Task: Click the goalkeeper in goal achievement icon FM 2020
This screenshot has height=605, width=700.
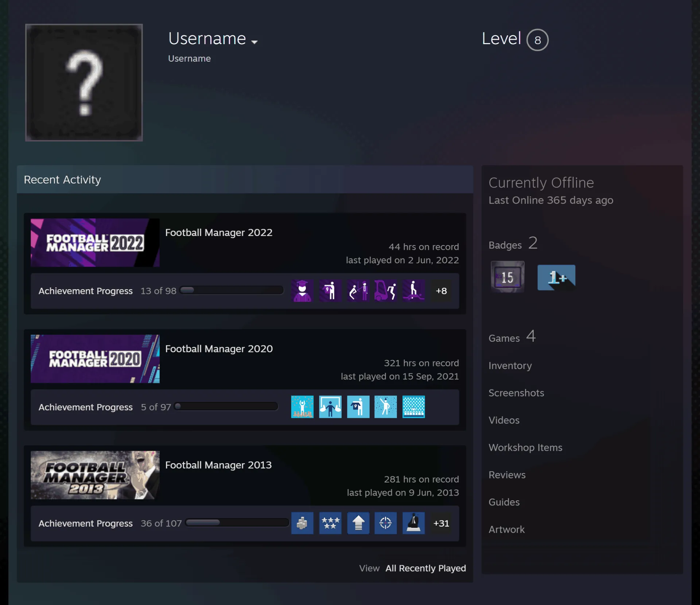Action: coord(330,407)
